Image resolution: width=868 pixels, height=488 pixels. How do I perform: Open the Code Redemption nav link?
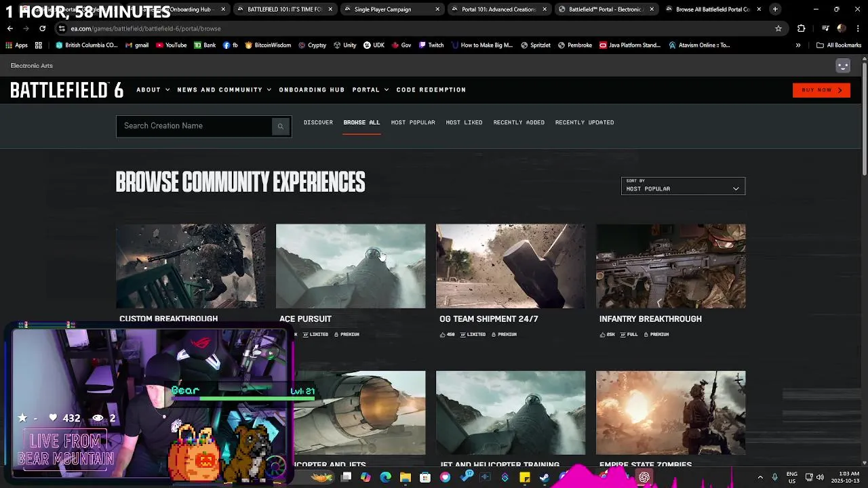click(431, 90)
